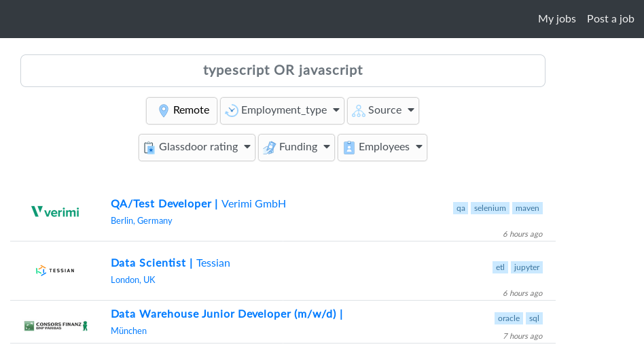Focus the typescript OR javascript search field
Viewport: 644px width, 351px height.
[x=283, y=71]
